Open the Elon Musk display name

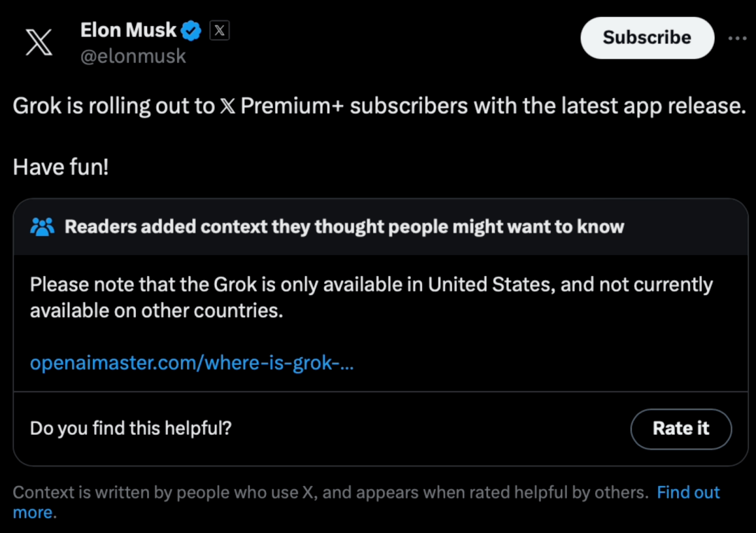[128, 30]
